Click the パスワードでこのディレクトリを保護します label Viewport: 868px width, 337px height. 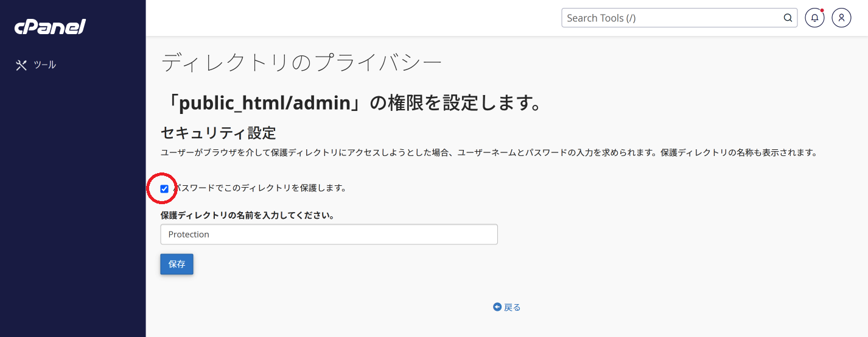[x=260, y=188]
